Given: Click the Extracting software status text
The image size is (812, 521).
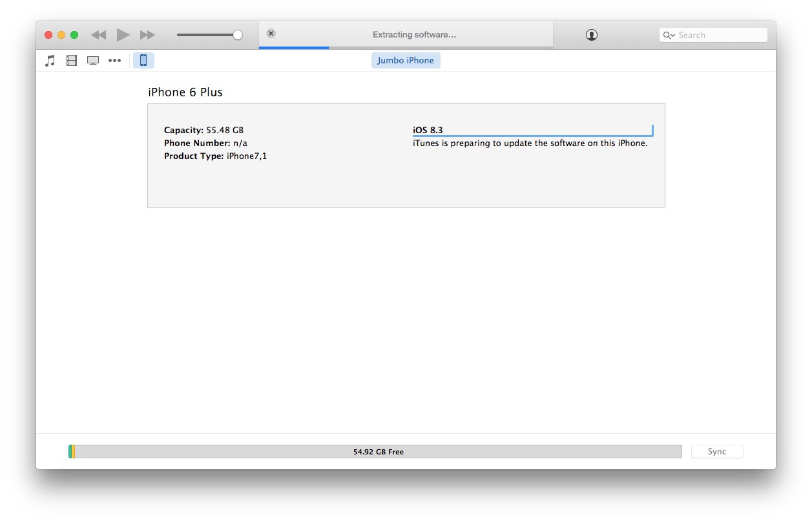Looking at the screenshot, I should pos(414,35).
